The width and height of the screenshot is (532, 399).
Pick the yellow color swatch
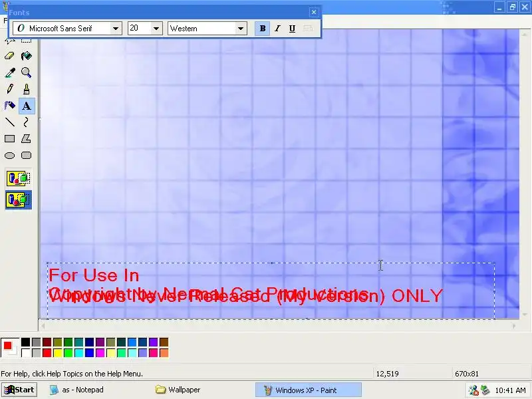tap(57, 353)
